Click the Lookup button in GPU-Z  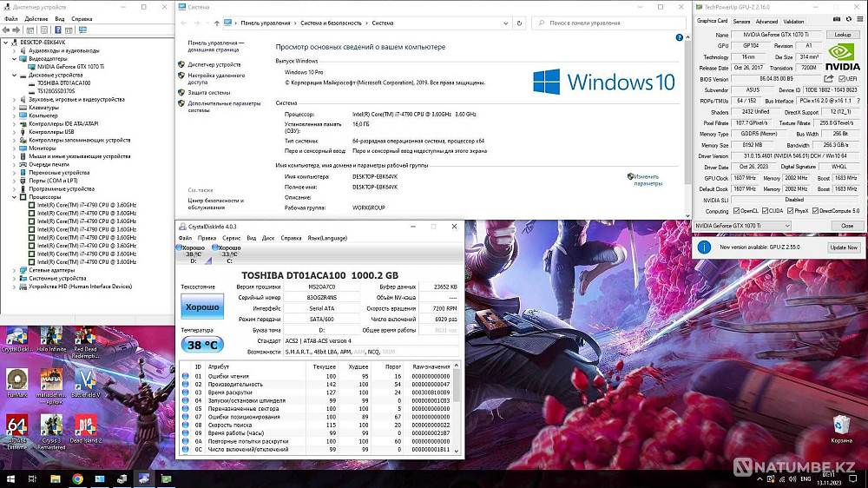coord(843,35)
